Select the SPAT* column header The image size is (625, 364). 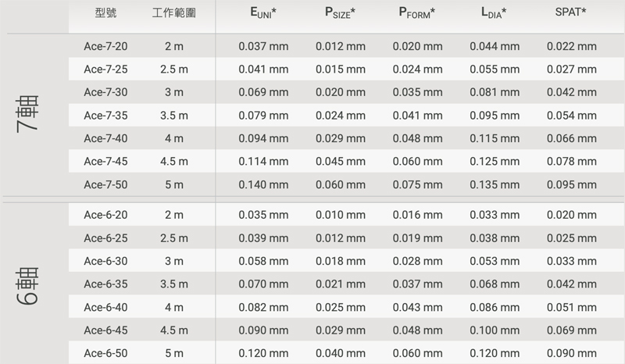click(571, 13)
